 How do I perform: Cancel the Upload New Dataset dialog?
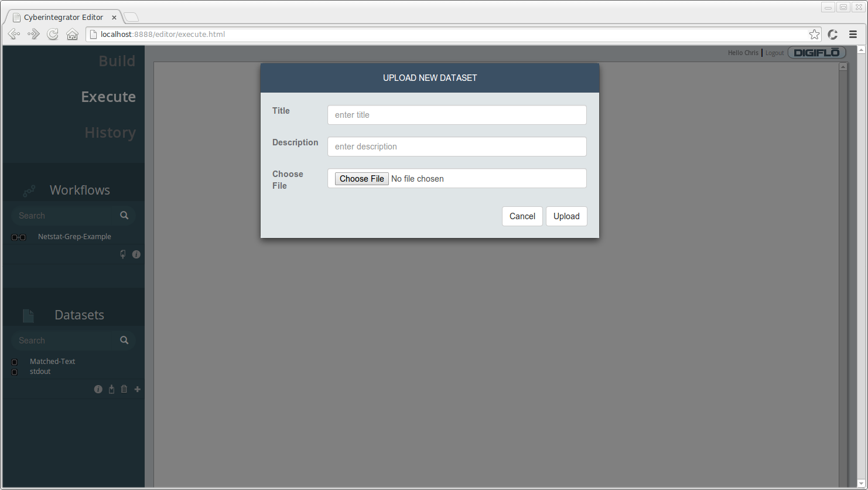point(522,216)
